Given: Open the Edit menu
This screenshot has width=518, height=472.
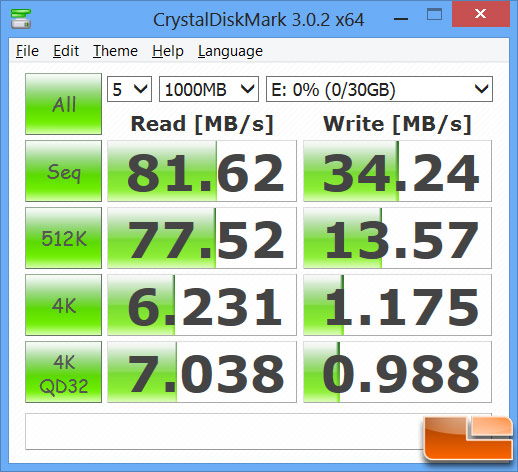Looking at the screenshot, I should 66,51.
